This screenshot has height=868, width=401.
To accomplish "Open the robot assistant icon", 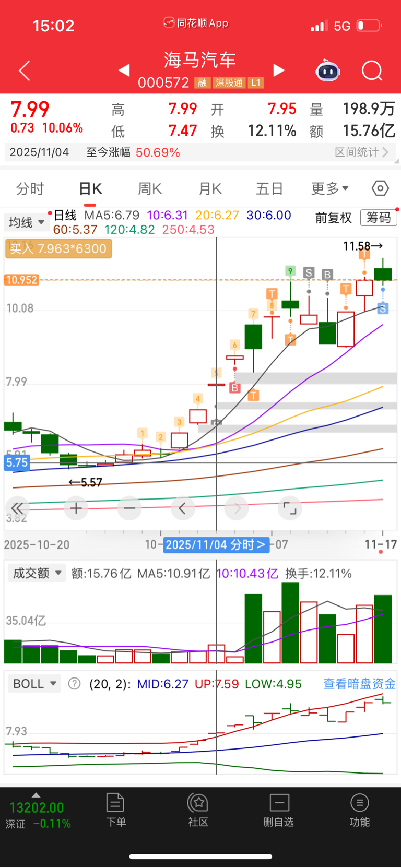I will 328,70.
